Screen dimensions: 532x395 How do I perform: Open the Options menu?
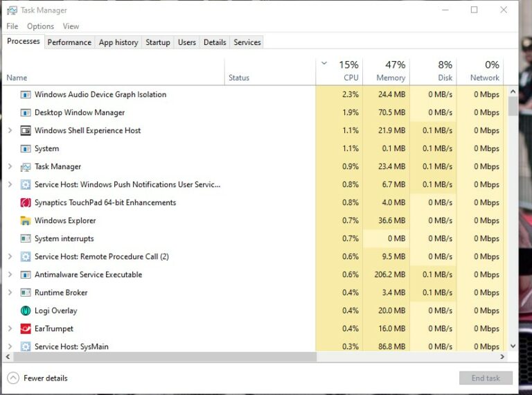40,26
